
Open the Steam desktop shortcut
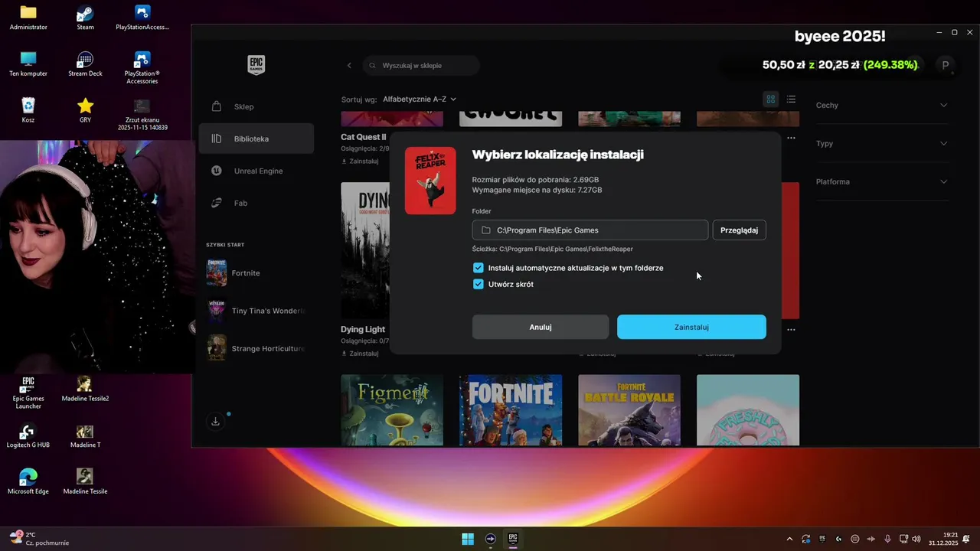85,18
